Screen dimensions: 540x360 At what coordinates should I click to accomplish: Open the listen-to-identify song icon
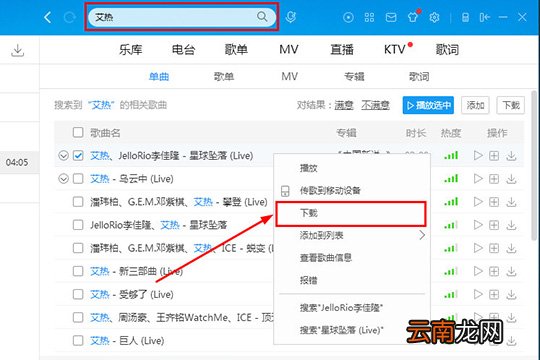pyautogui.click(x=291, y=17)
